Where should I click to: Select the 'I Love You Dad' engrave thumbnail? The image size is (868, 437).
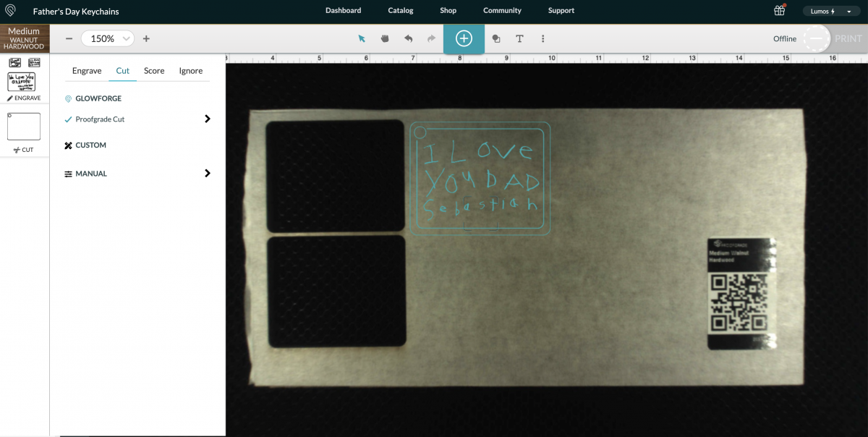pyautogui.click(x=21, y=81)
